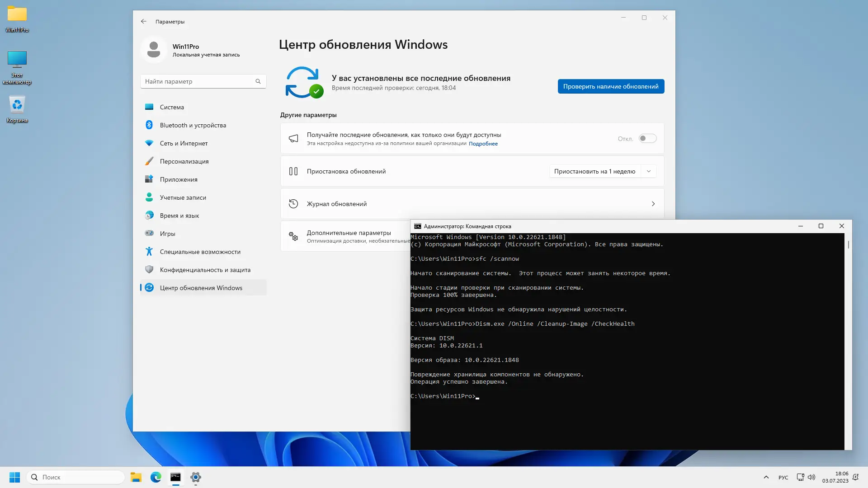Screen dimensions: 868x488
Task: Open Сеть и Интернет settings section
Action: click(184, 143)
